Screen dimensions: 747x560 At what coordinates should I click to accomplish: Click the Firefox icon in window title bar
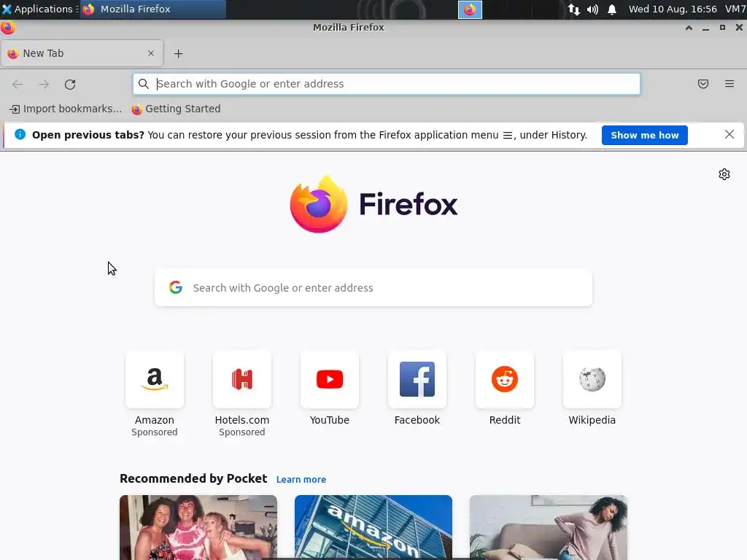(x=7, y=28)
